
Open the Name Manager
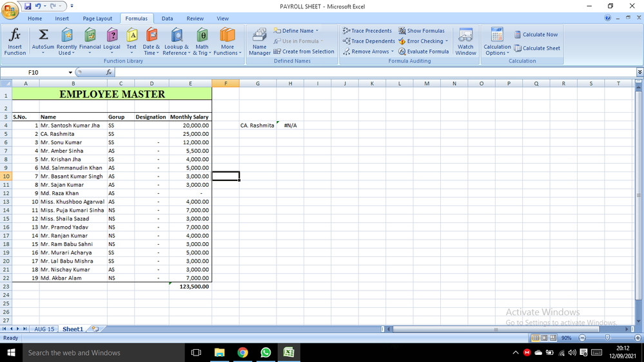[x=260, y=41]
